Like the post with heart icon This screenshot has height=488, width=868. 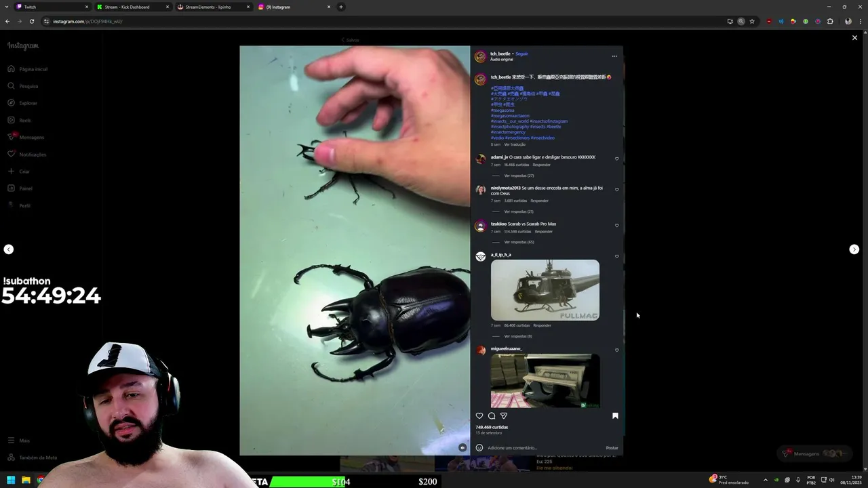tap(479, 415)
